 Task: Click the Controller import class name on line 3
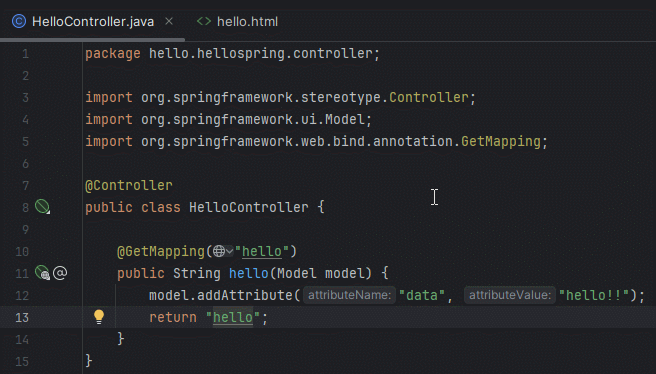429,97
